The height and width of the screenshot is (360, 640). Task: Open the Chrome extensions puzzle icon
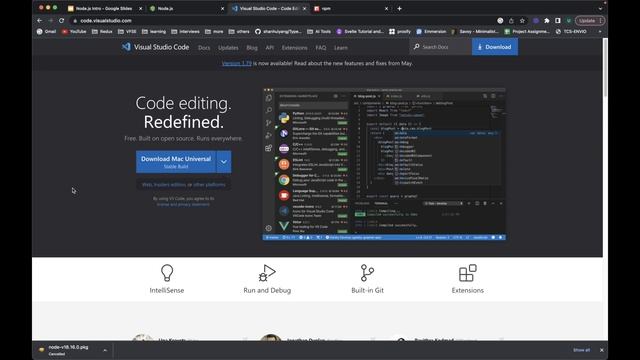547,21
